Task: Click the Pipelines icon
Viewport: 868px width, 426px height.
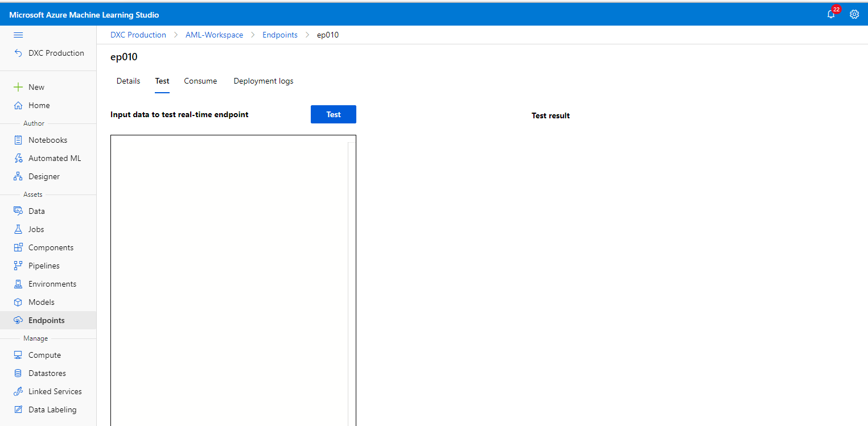Action: tap(18, 266)
